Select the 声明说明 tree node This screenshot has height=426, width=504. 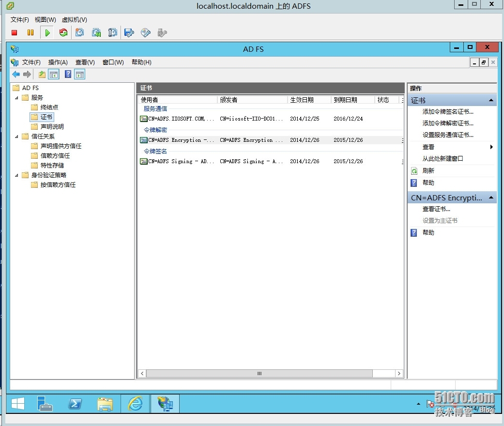[x=52, y=127]
